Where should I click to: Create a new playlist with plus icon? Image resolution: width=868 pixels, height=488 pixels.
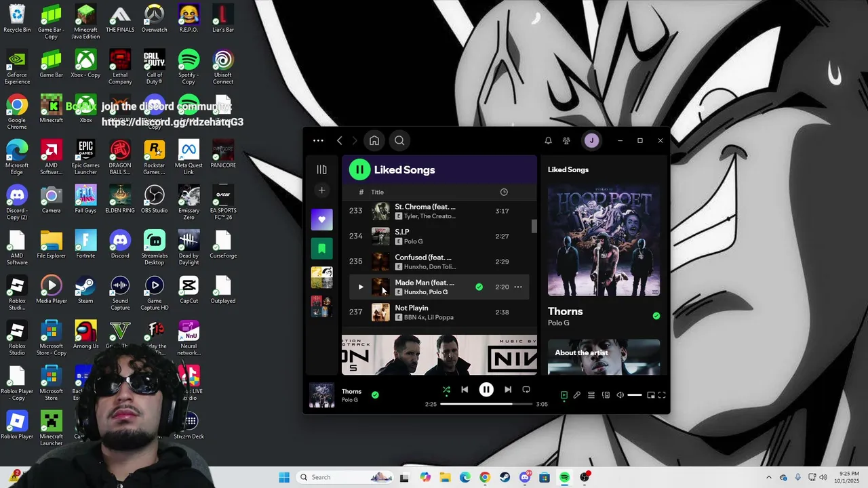point(322,190)
